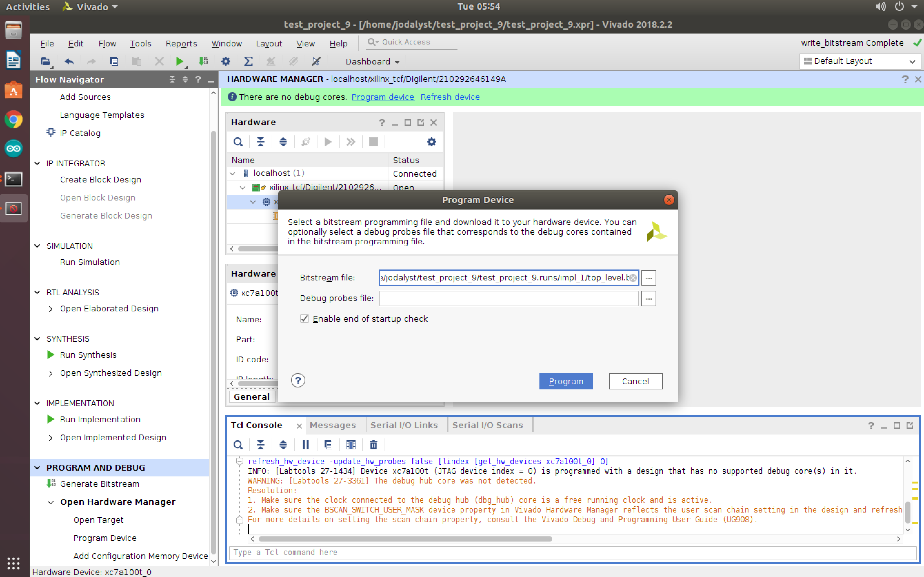Click the Sigma reports toolbar icon

pos(248,61)
